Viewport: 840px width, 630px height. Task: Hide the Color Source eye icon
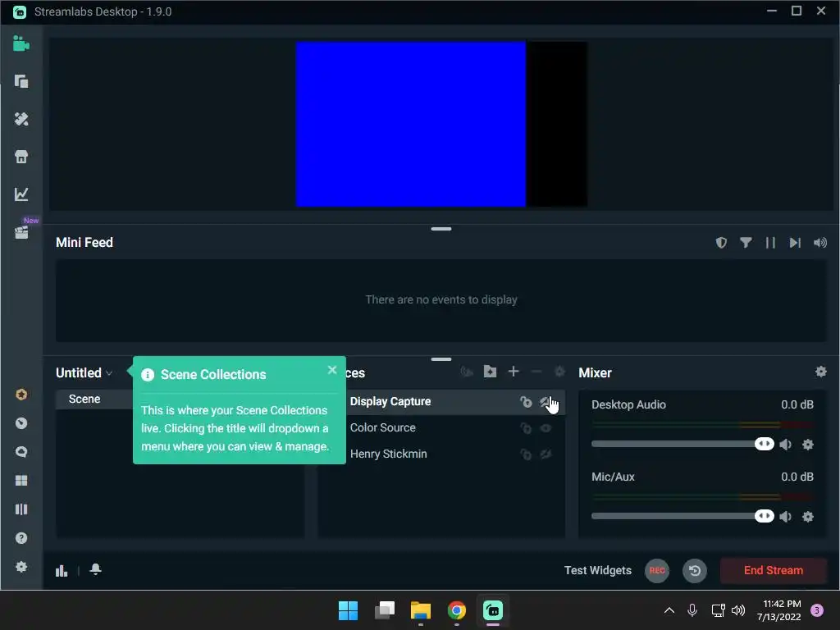(x=546, y=428)
